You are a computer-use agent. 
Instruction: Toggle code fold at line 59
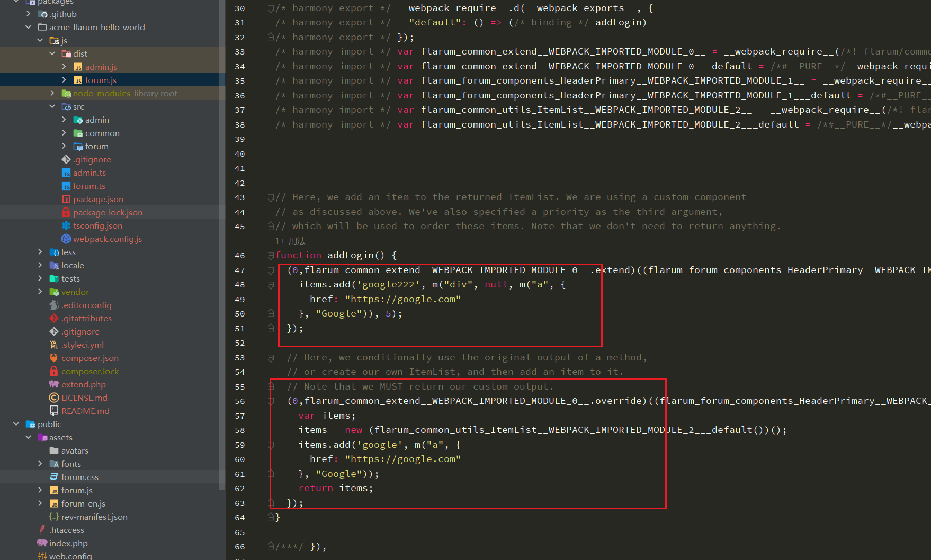tap(271, 445)
